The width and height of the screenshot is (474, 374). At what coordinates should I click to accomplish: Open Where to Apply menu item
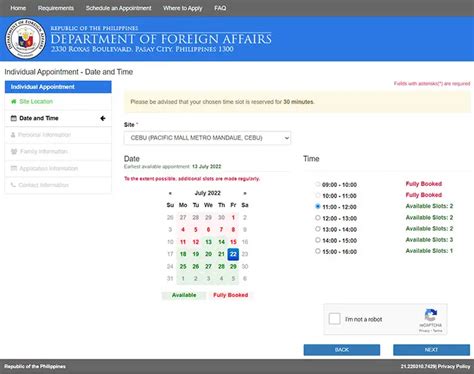click(182, 8)
